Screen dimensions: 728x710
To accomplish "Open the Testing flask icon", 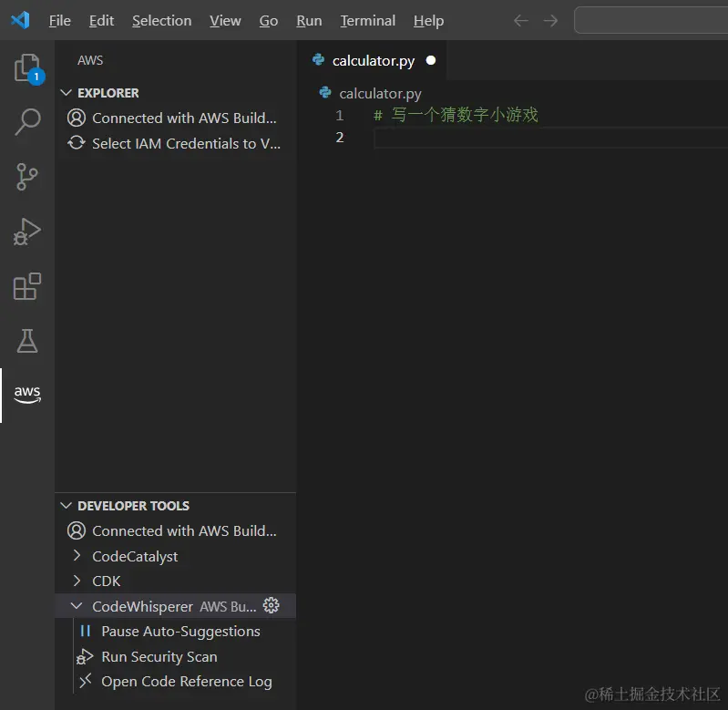I will 27,341.
